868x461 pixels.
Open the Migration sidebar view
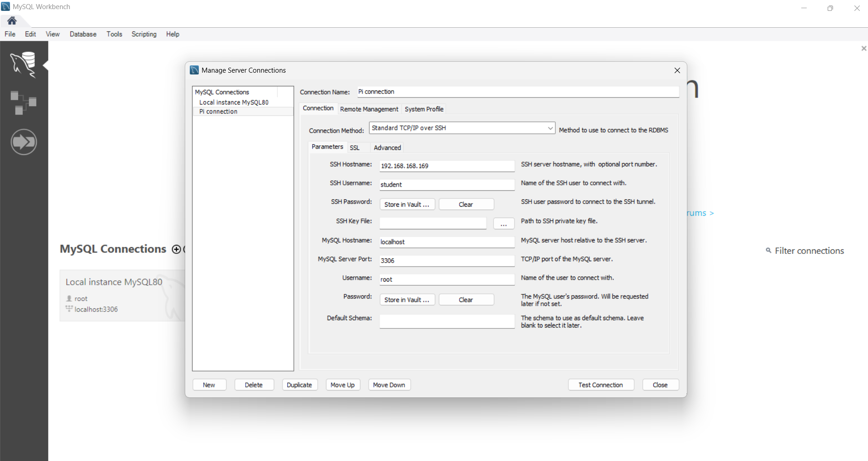(24, 142)
